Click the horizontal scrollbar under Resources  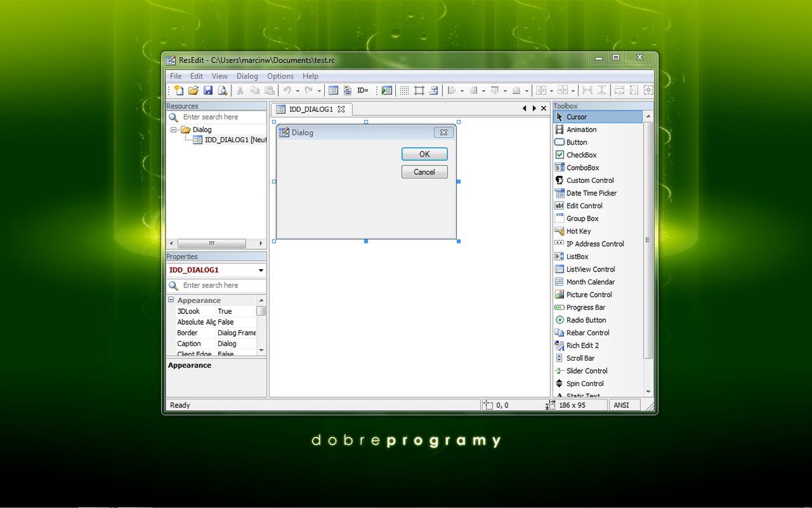(x=213, y=243)
